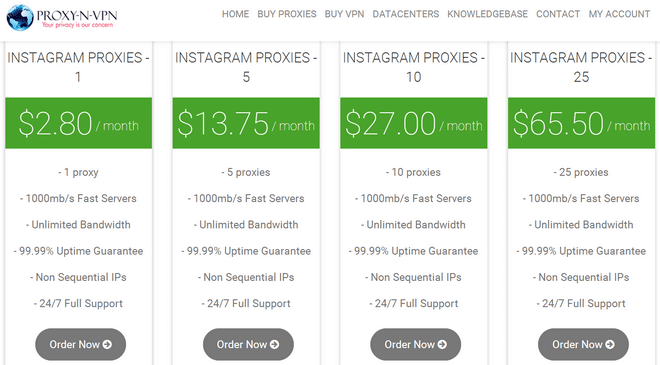Click the $2.80 / month price banner
660x365 pixels.
[79, 123]
